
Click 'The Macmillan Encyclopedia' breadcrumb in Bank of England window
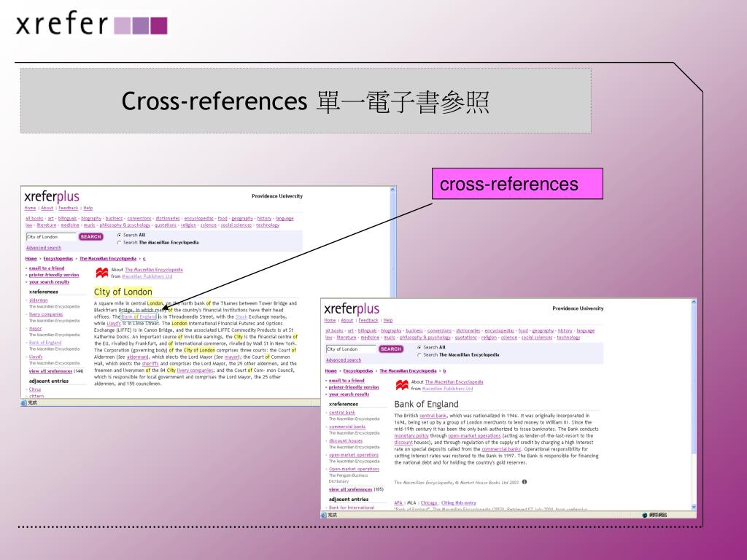[409, 371]
